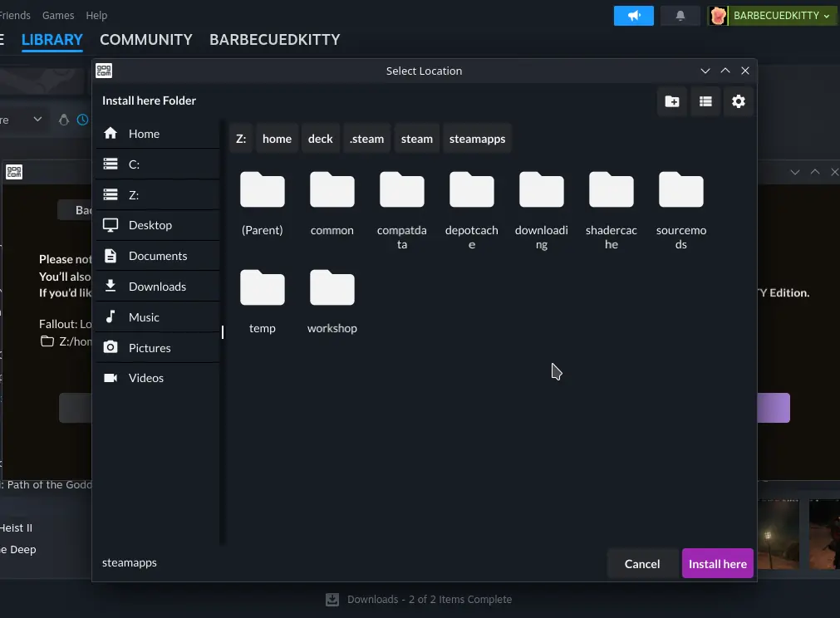Jump to .steam breadcrumb
The height and width of the screenshot is (618, 840).
[x=367, y=139]
